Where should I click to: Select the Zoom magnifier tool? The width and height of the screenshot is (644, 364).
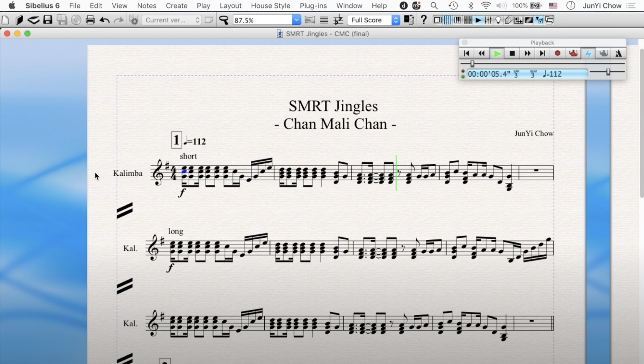(224, 20)
